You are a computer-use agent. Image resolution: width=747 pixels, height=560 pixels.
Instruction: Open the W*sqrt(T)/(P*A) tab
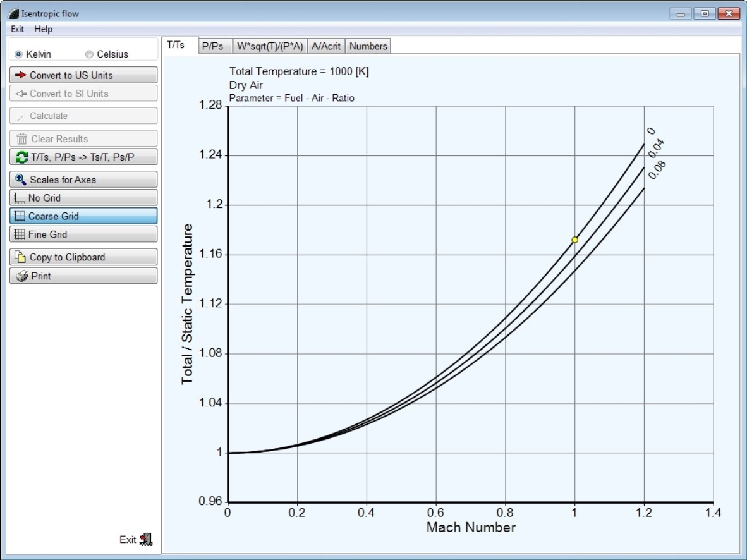point(270,46)
